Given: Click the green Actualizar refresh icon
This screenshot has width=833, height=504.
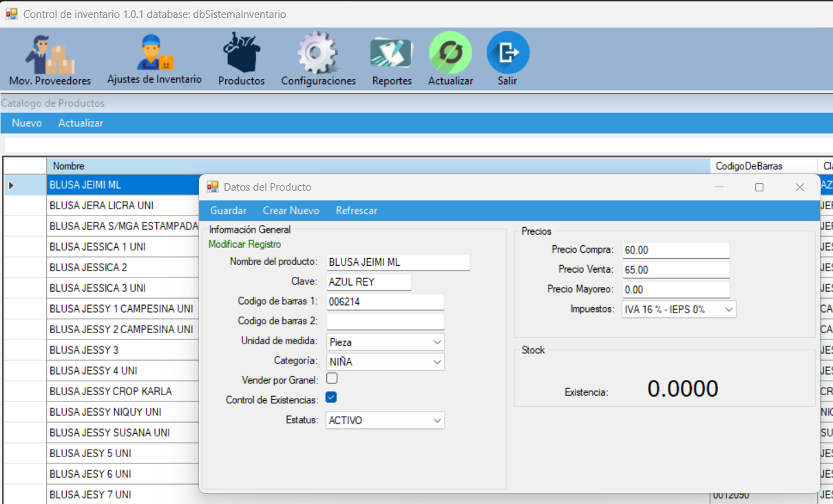Looking at the screenshot, I should [x=450, y=53].
